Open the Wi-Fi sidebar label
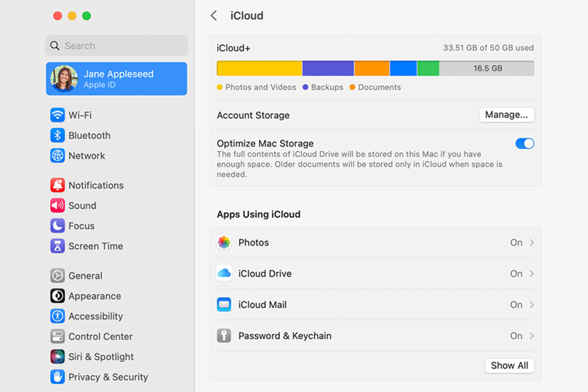Screen dimensions: 588x392 click(x=80, y=115)
